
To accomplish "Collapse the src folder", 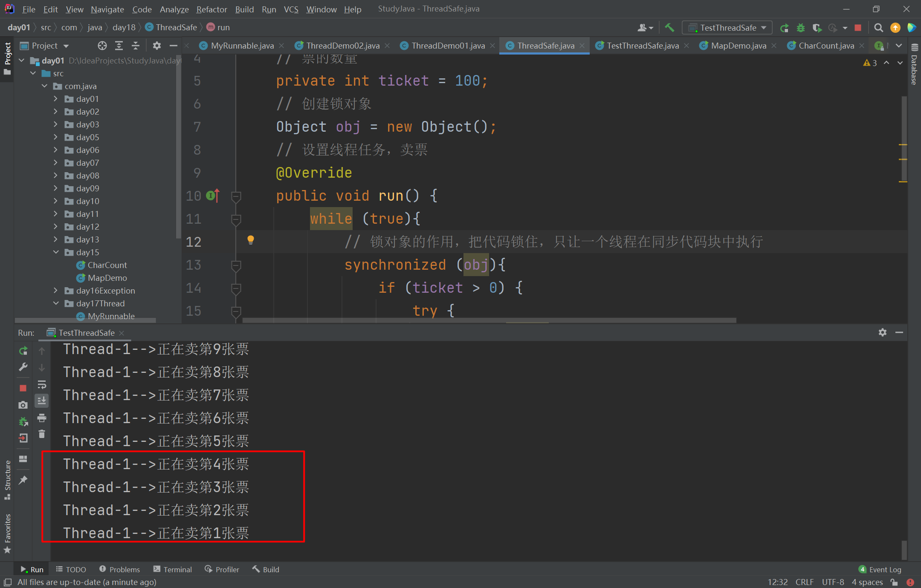I will (33, 73).
